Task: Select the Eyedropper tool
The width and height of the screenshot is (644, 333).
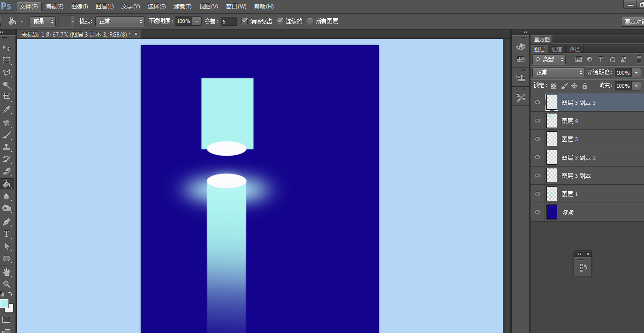Action: click(x=7, y=109)
